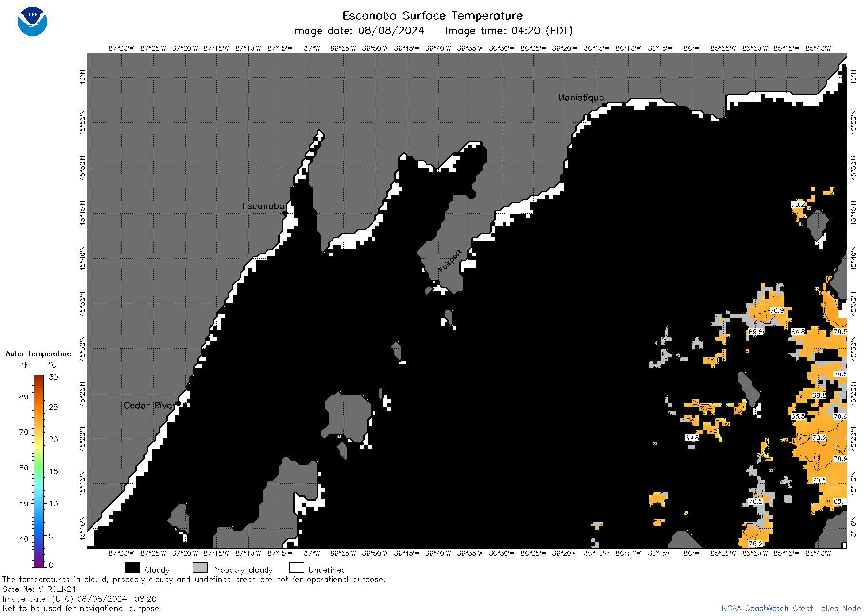Click the 15 tick on Celsius scale
This screenshot has width=866, height=616.
coord(53,471)
